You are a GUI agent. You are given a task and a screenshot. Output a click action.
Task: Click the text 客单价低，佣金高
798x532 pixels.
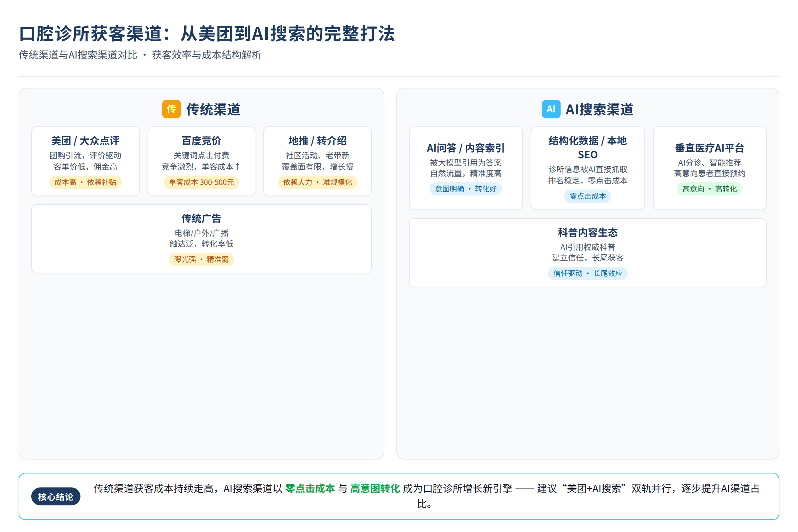tap(85, 167)
